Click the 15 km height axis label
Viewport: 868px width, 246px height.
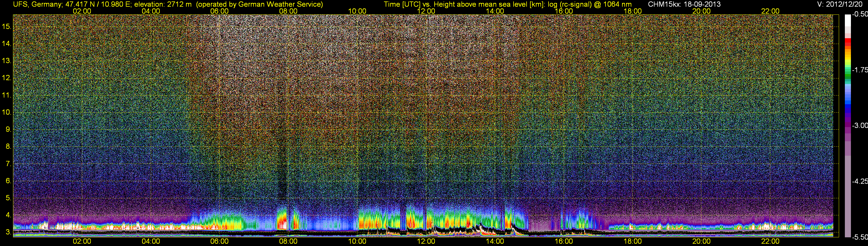6,26
